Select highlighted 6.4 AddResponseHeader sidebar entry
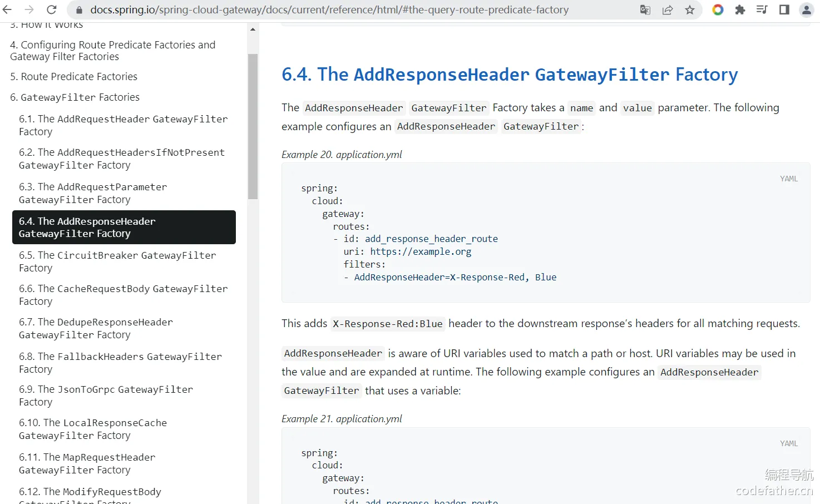 pos(124,227)
